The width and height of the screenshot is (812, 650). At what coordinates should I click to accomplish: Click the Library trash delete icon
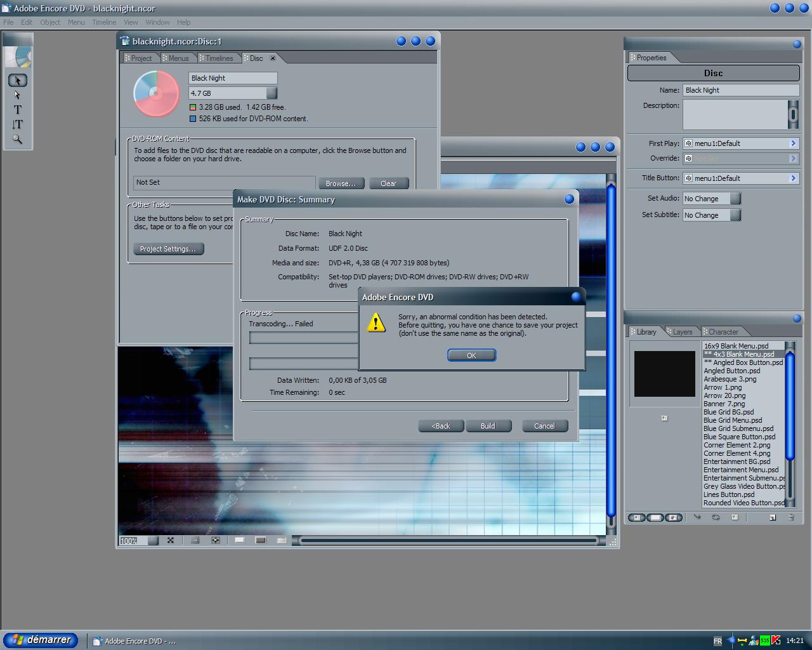(791, 517)
